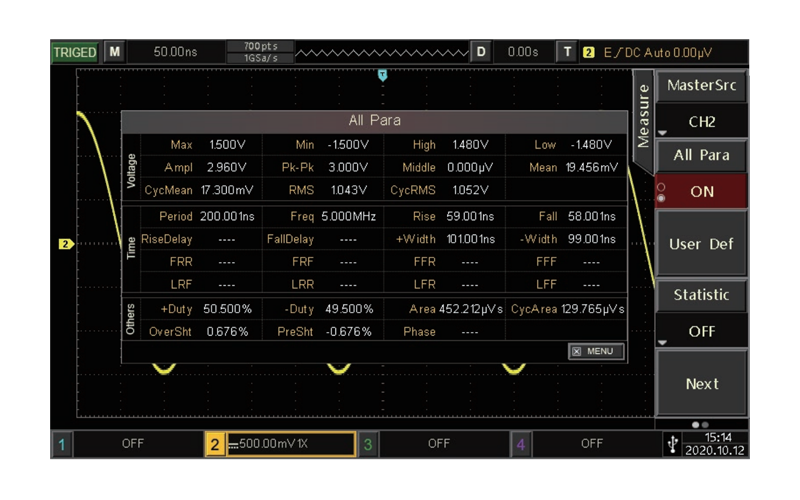Click the channel 3 OFF status
The width and height of the screenshot is (800, 500).
click(x=439, y=443)
